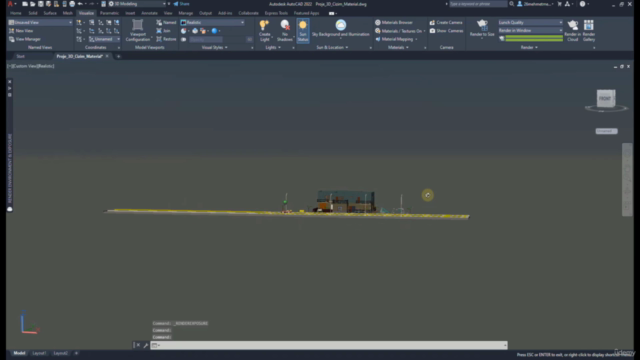Open the Render in Window dropdown
Viewport: 640px width, 360px height.
point(530,31)
